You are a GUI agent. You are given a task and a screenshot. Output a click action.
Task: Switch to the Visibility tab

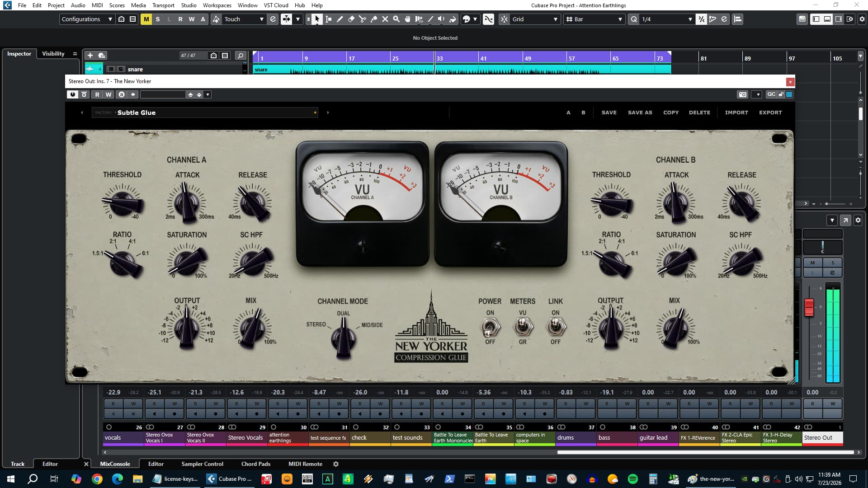pos(53,53)
